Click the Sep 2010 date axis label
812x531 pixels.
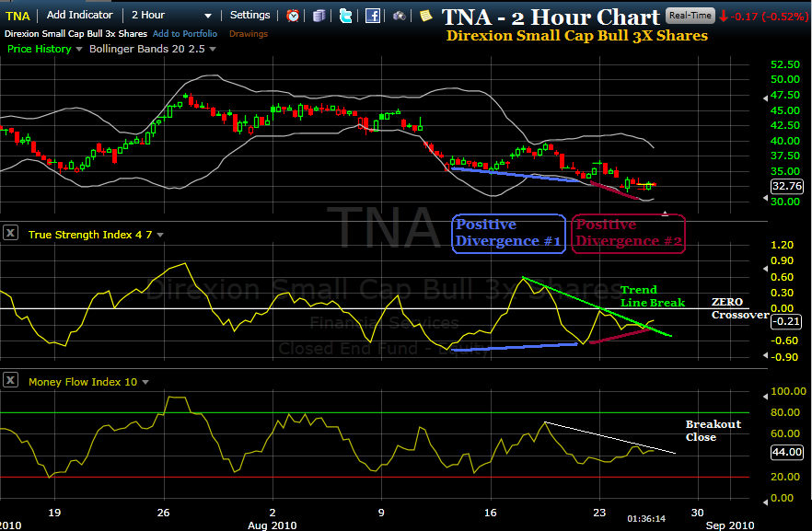pos(730,525)
